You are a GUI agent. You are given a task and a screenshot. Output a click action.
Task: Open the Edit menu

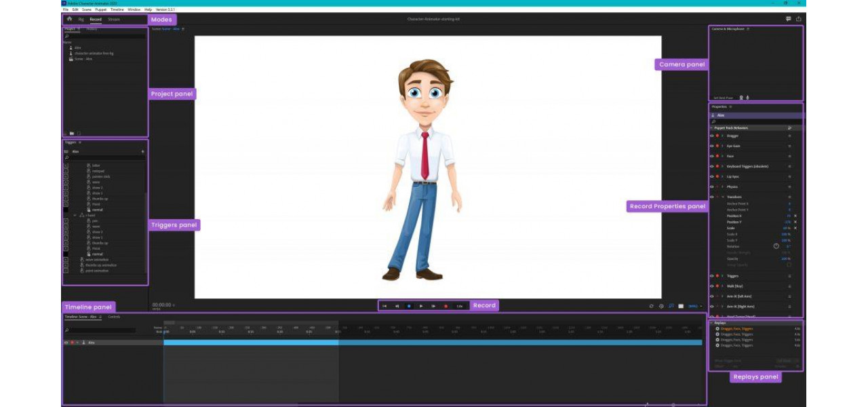(x=75, y=9)
